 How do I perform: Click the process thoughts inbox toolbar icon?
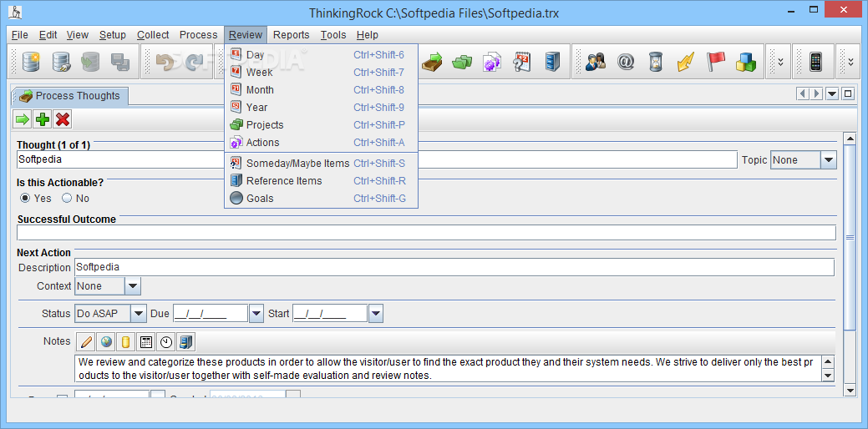[433, 62]
